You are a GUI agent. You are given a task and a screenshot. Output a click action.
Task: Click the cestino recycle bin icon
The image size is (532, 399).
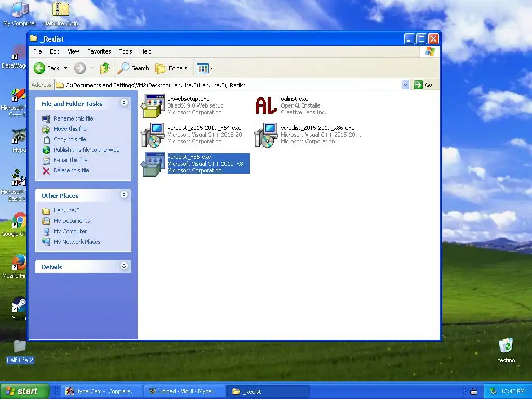pos(506,345)
